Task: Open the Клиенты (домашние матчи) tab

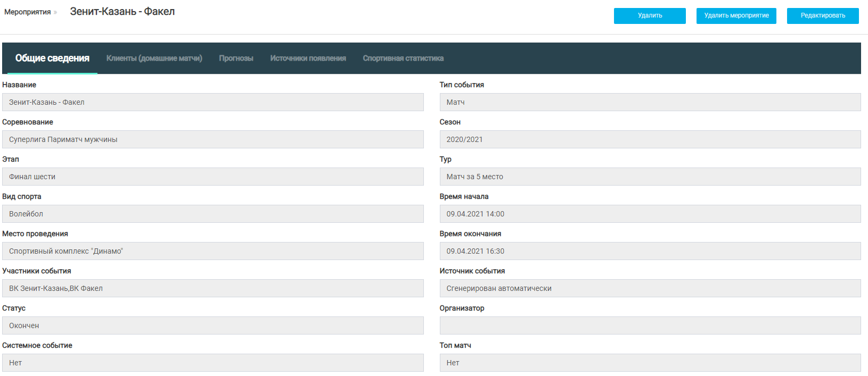Action: coord(154,59)
